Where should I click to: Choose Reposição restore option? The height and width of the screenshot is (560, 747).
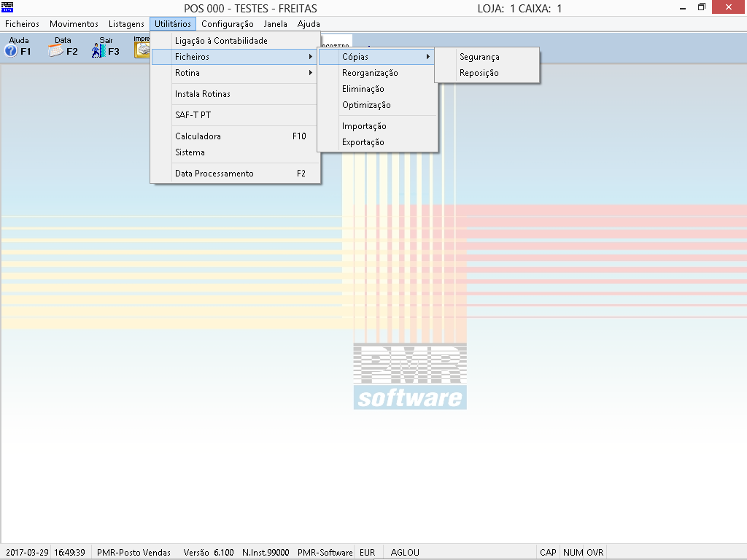click(479, 73)
